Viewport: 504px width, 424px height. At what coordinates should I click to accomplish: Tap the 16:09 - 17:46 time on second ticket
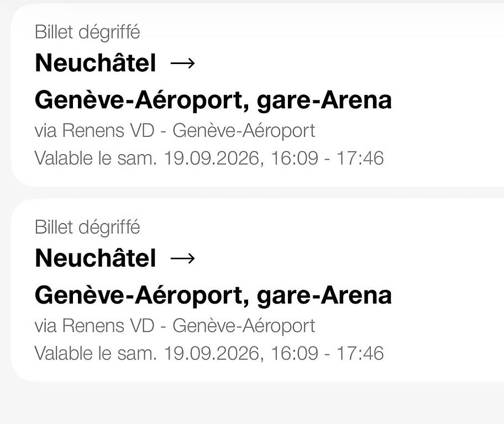(328, 353)
